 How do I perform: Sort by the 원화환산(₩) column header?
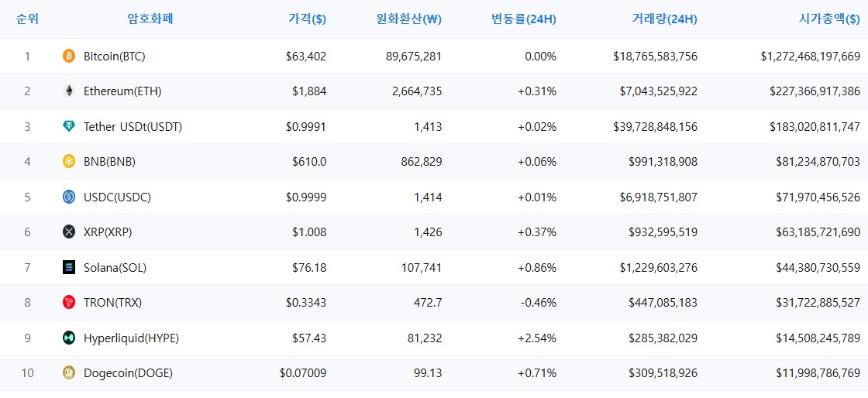[408, 19]
